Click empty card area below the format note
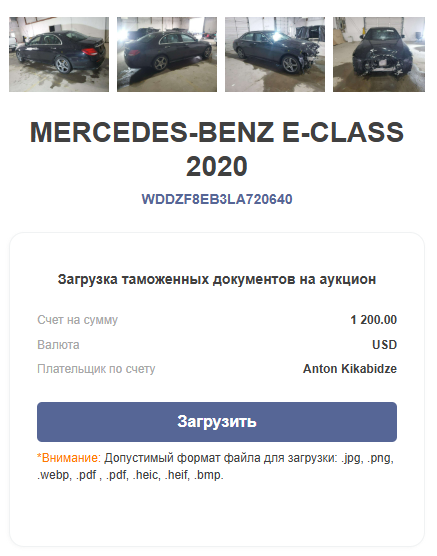437x556 pixels. pos(217,514)
